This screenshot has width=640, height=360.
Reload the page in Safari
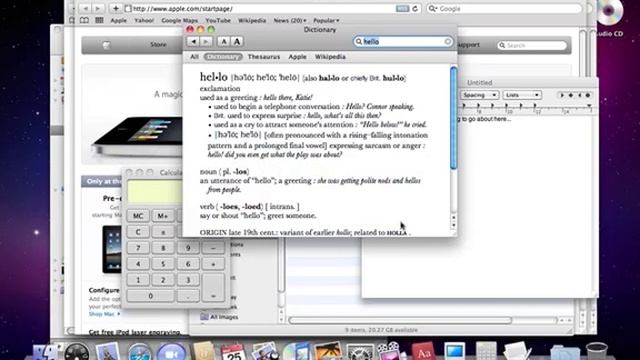pyautogui.click(x=415, y=9)
